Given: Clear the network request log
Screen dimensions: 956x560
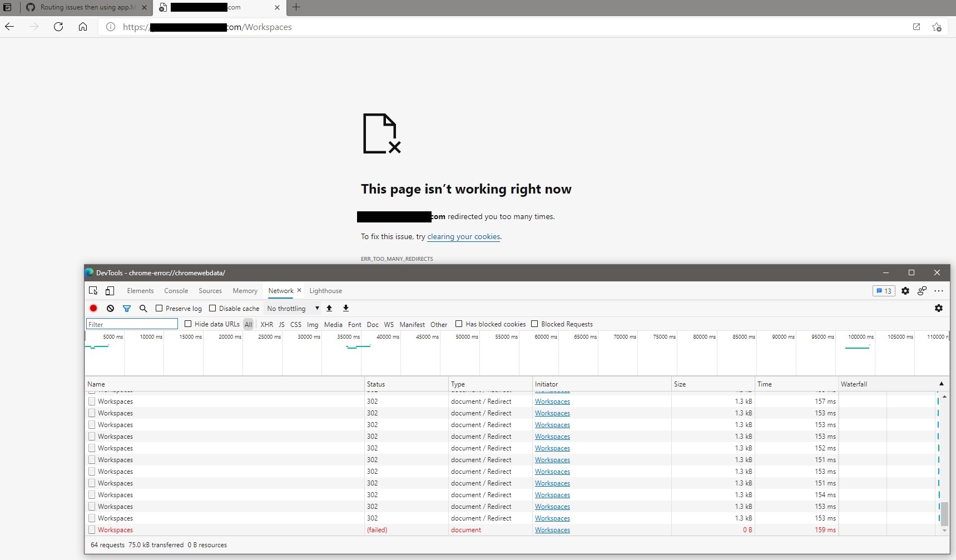Looking at the screenshot, I should pyautogui.click(x=110, y=308).
